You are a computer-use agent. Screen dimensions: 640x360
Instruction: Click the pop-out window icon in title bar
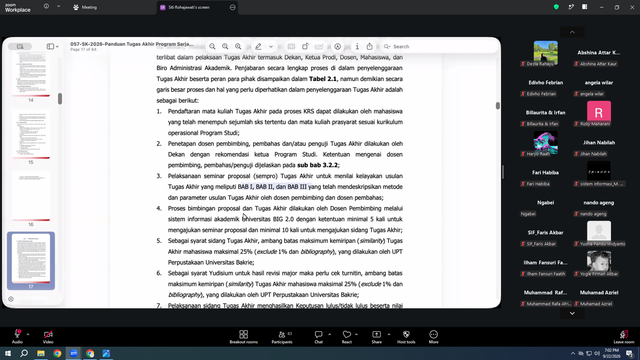[x=571, y=7]
